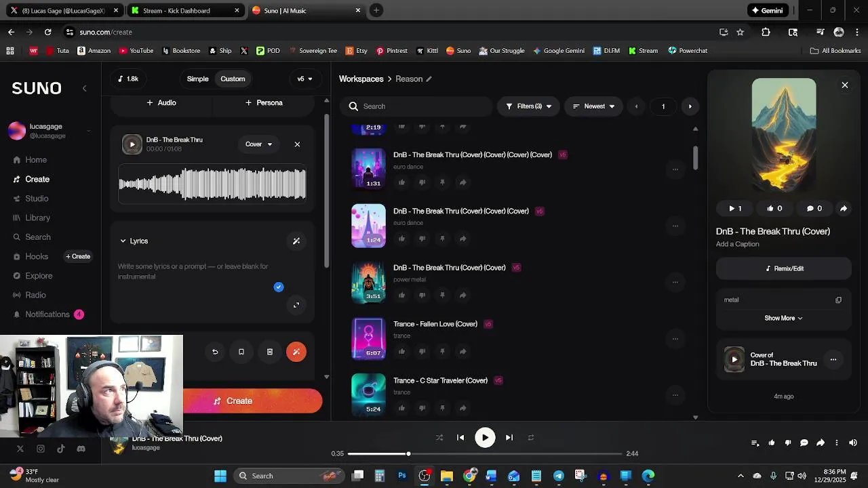Screen dimensions: 868x488
Task: Expand the lyrics box to fullscreen
Action: coord(296,305)
